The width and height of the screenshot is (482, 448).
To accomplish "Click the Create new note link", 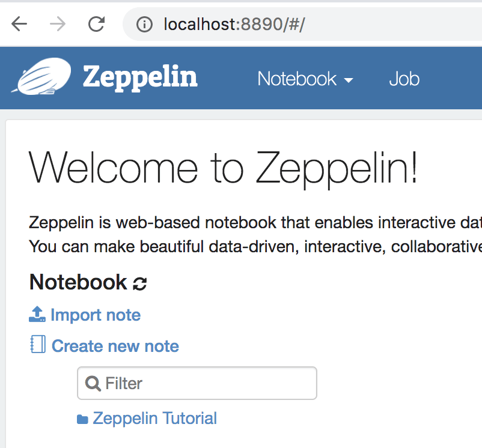I will point(115,346).
